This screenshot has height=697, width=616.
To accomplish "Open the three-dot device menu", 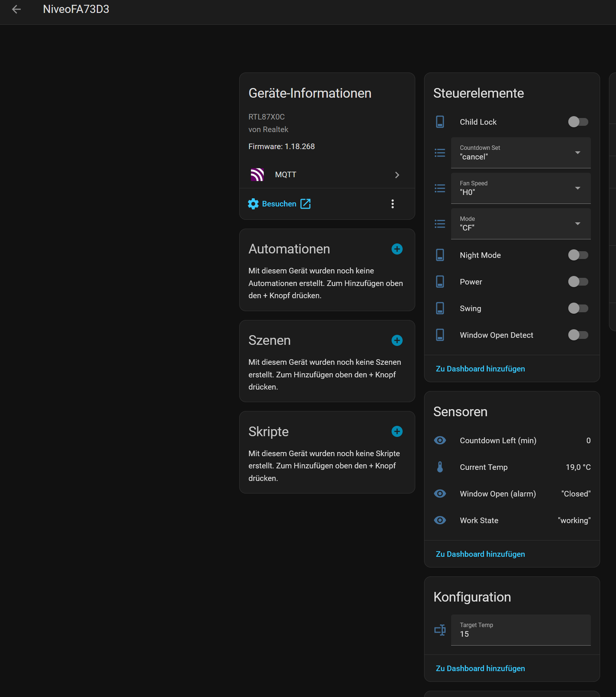I will pyautogui.click(x=392, y=204).
